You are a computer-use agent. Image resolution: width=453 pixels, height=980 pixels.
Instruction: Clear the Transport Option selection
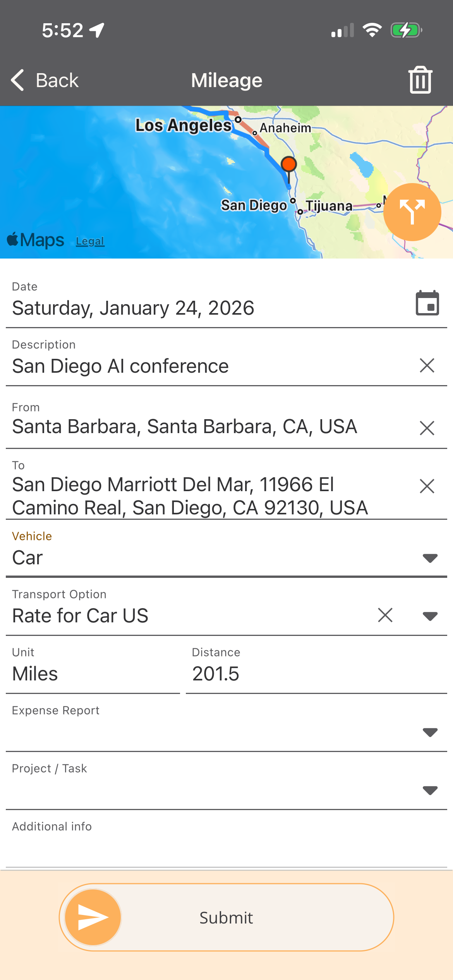click(385, 615)
